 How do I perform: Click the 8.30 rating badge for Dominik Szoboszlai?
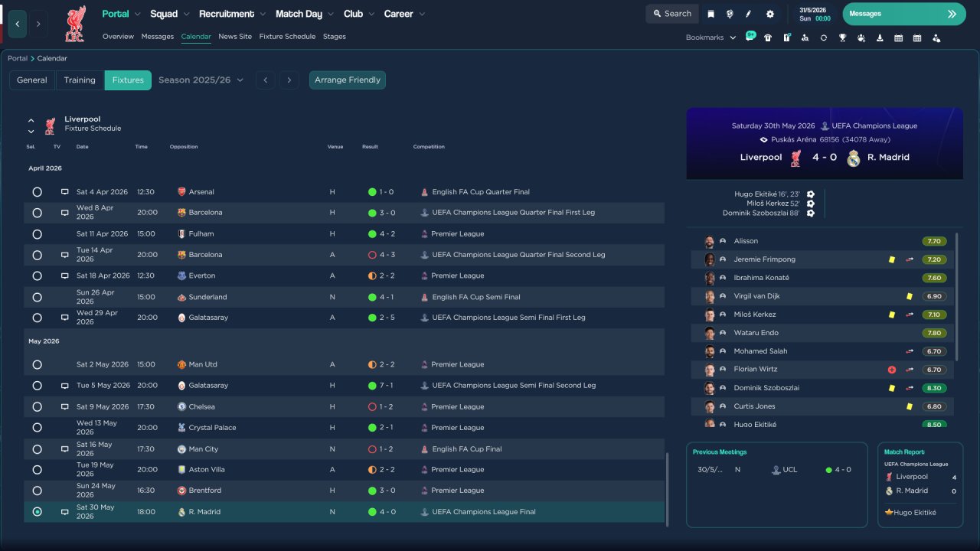point(934,388)
